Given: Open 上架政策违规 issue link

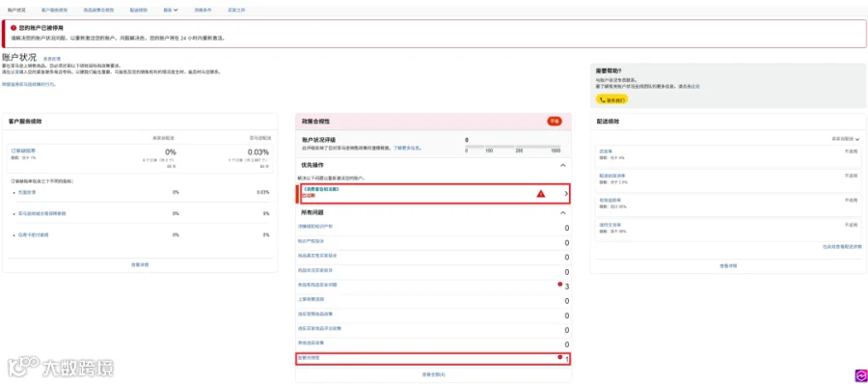Looking at the screenshot, I should pos(311,299).
